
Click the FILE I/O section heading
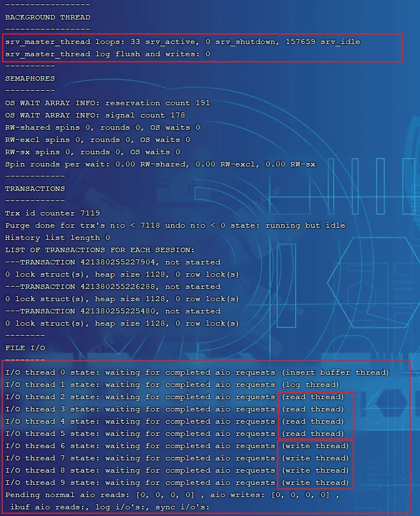(x=25, y=348)
